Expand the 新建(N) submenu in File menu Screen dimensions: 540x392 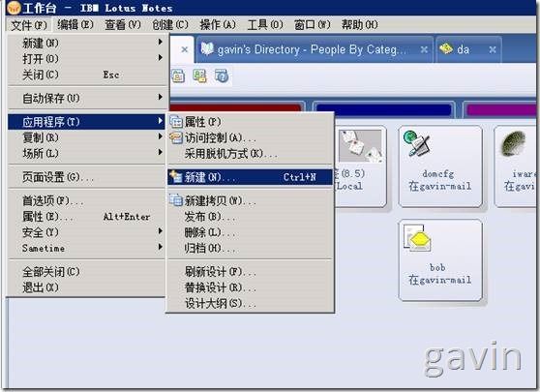click(x=87, y=43)
